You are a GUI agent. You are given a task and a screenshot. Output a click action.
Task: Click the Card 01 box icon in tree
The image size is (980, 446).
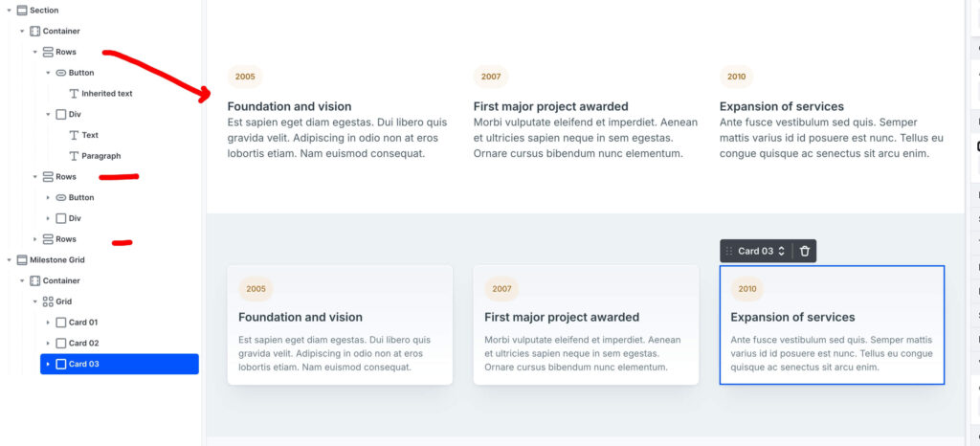click(x=61, y=323)
